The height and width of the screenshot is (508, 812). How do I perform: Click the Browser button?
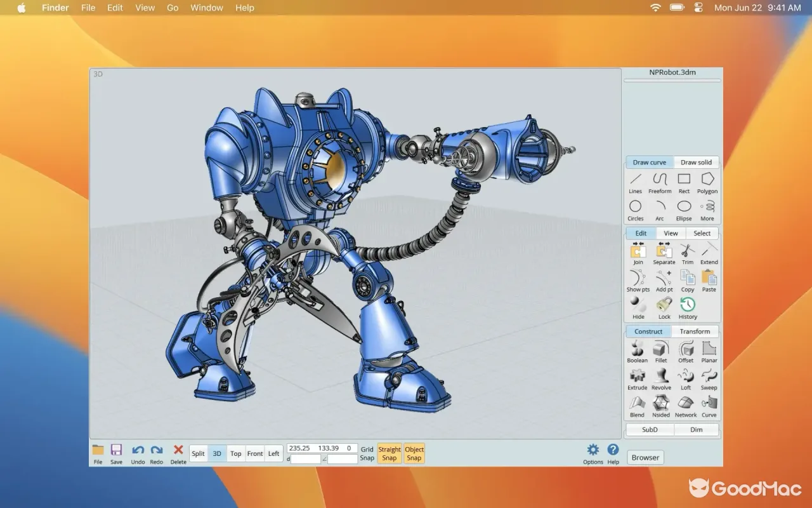pos(645,457)
